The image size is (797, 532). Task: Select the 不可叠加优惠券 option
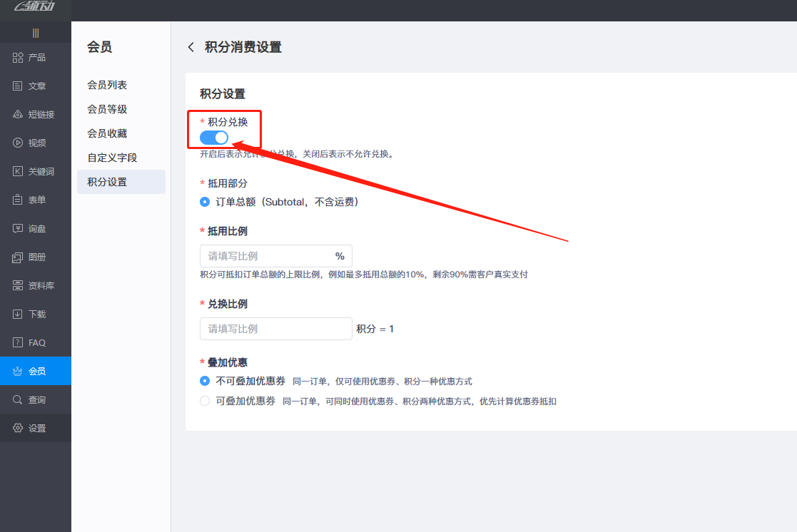[x=205, y=381]
